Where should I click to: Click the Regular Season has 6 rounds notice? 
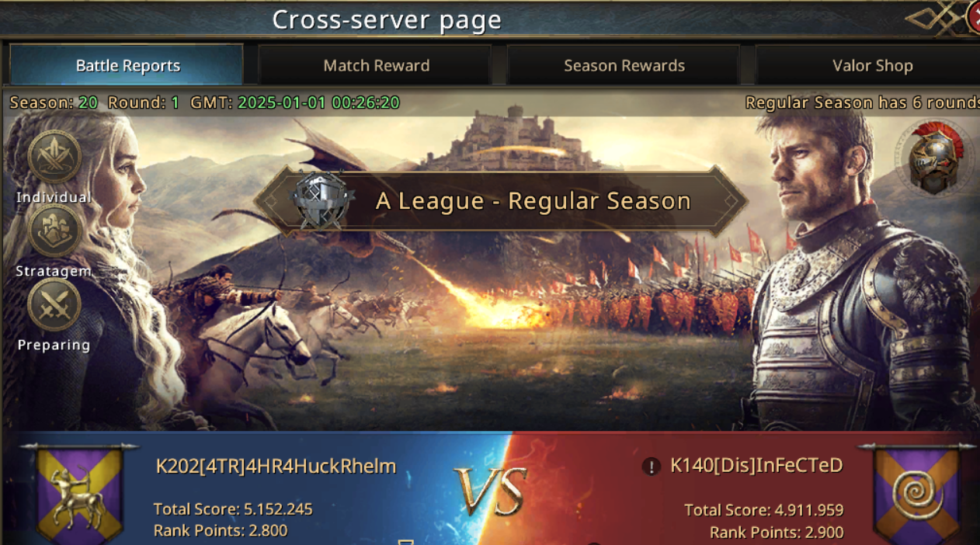point(862,102)
